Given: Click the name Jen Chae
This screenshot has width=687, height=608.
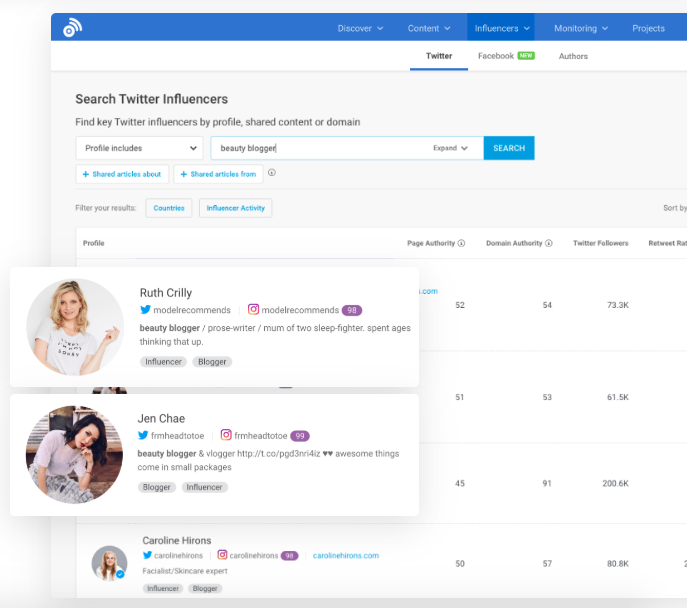Looking at the screenshot, I should (161, 418).
